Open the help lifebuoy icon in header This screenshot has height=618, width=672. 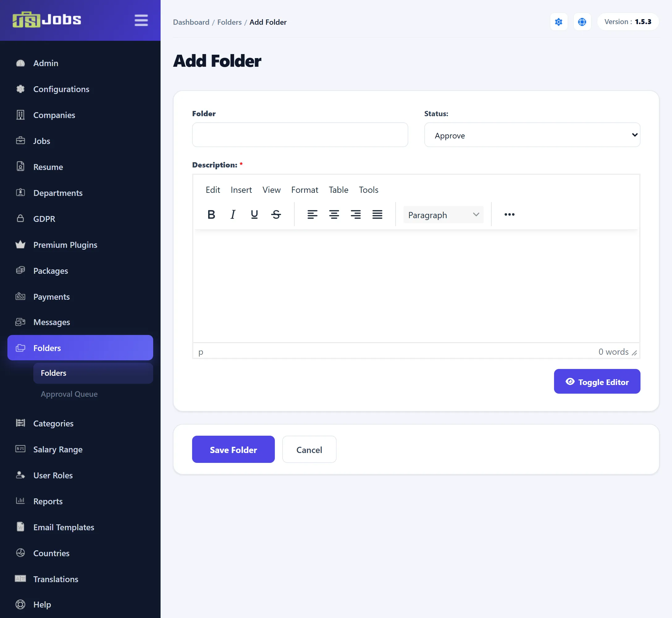click(x=582, y=22)
